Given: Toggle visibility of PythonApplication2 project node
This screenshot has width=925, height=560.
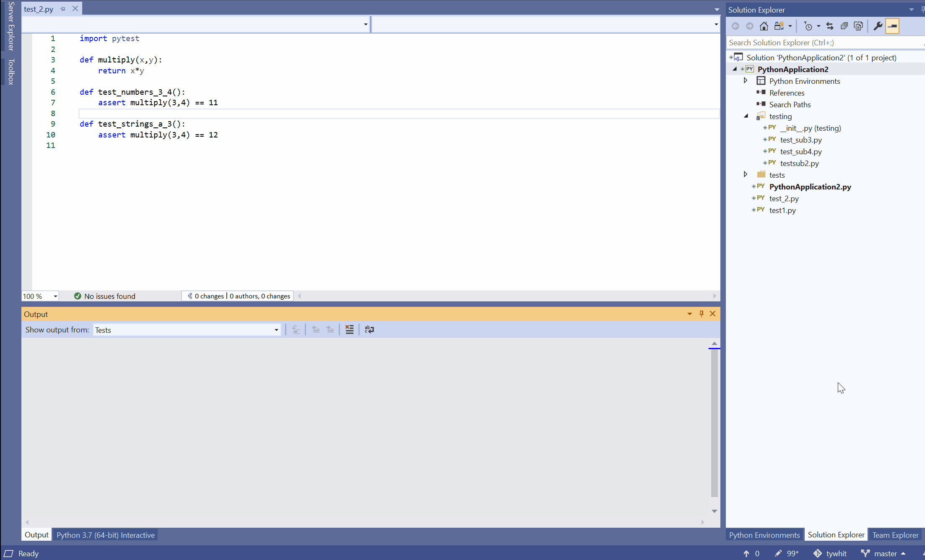Looking at the screenshot, I should pyautogui.click(x=735, y=69).
